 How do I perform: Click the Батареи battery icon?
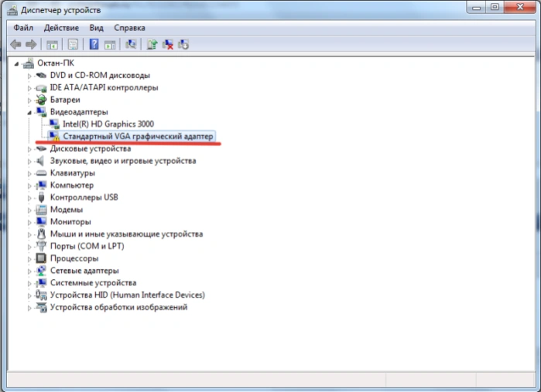pos(41,100)
